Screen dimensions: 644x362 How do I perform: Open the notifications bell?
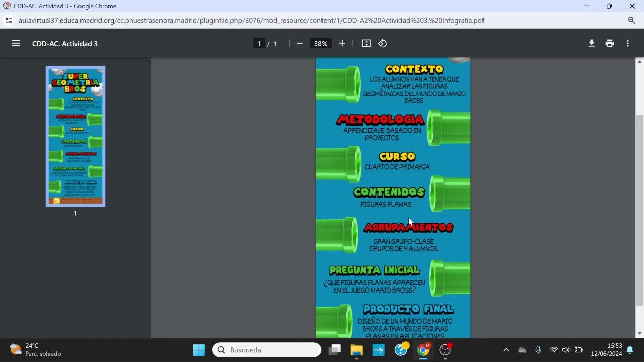tap(630, 350)
